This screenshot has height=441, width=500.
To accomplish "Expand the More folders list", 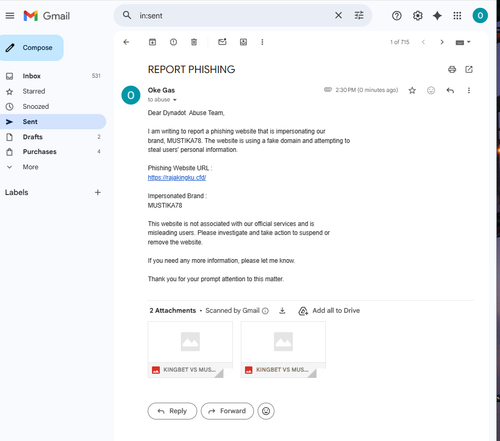I will click(53, 167).
